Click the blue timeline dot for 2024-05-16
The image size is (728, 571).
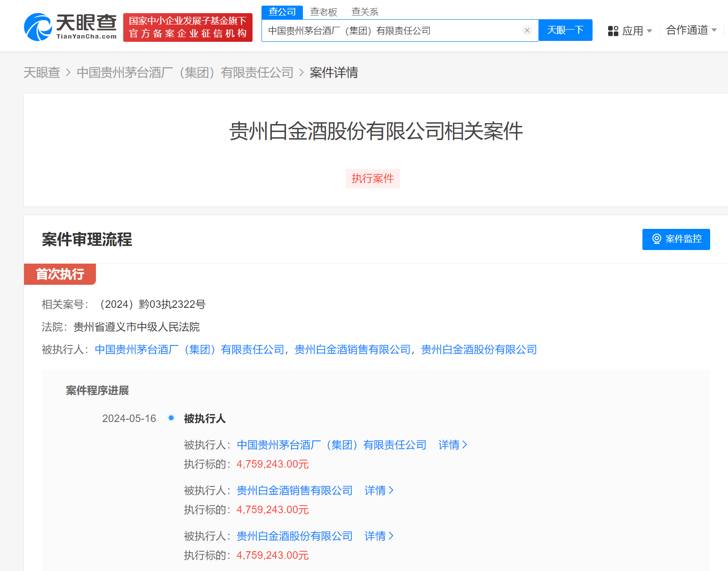(x=171, y=418)
